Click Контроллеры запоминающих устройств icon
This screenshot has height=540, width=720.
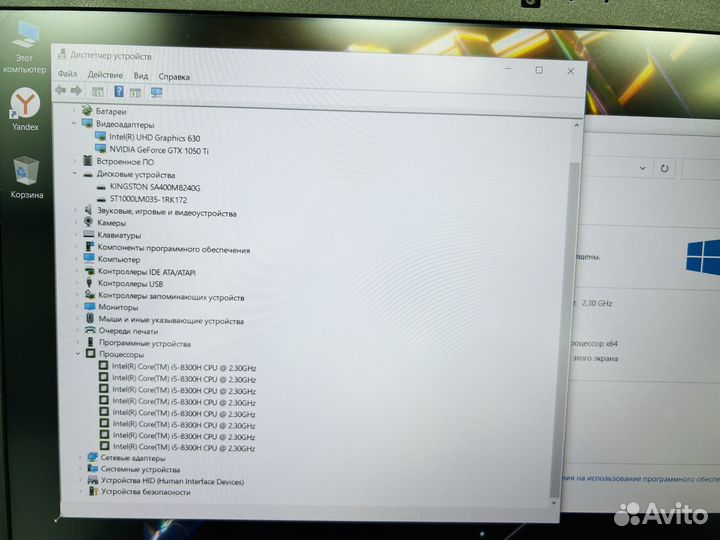(90, 294)
